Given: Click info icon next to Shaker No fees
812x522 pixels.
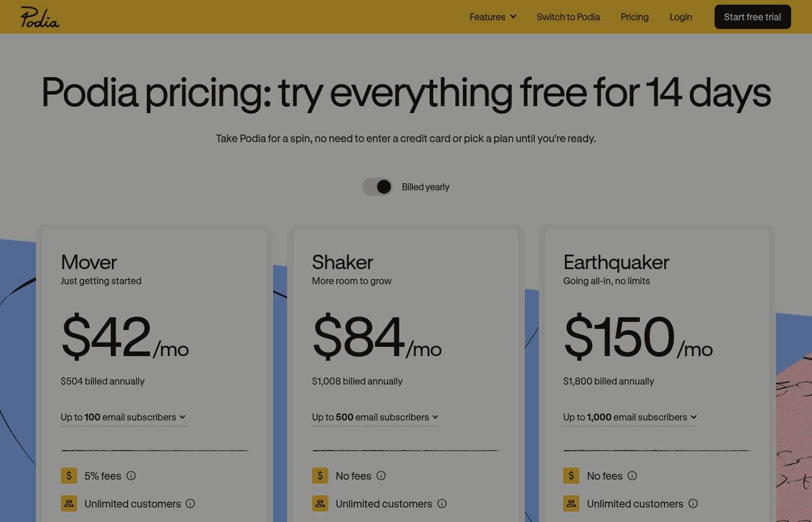Looking at the screenshot, I should point(381,476).
